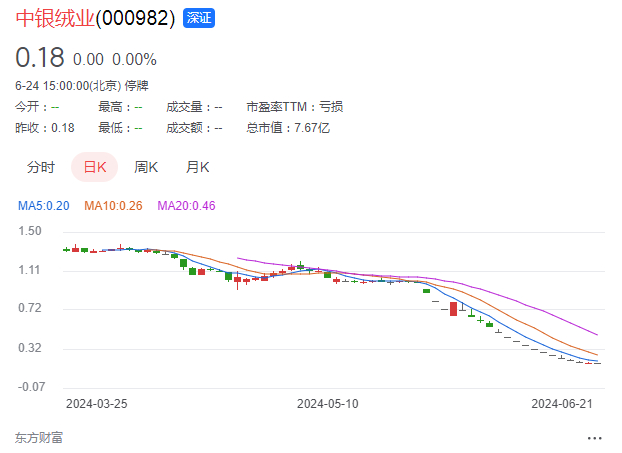Click the 昨收:0.18 previous close value
This screenshot has width=622, height=453.
[x=45, y=128]
